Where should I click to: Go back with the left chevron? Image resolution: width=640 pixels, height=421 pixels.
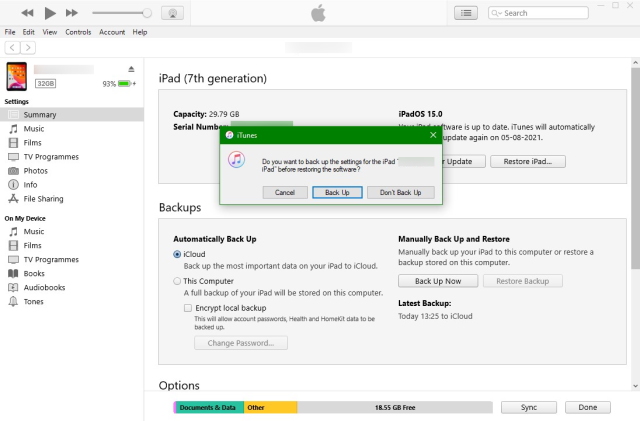pos(12,48)
